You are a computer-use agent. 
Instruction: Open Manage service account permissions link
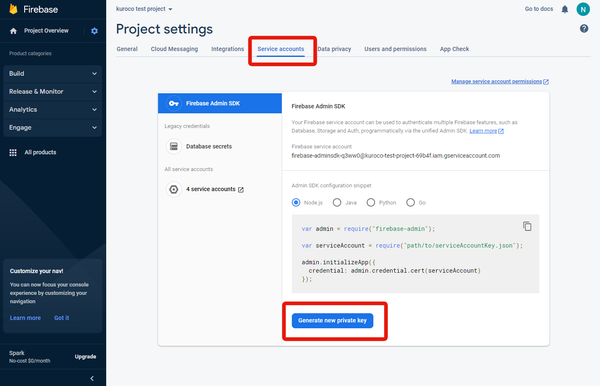click(499, 81)
